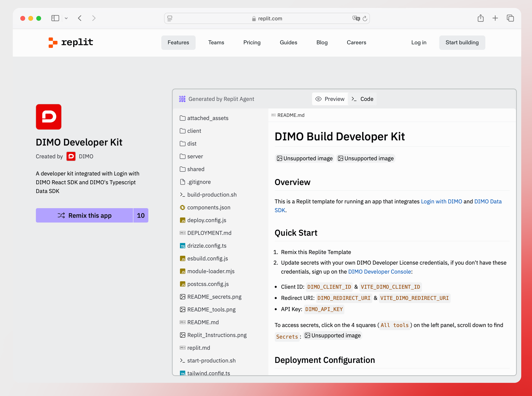Show the tab overview icon
The image size is (532, 396).
pyautogui.click(x=510, y=18)
